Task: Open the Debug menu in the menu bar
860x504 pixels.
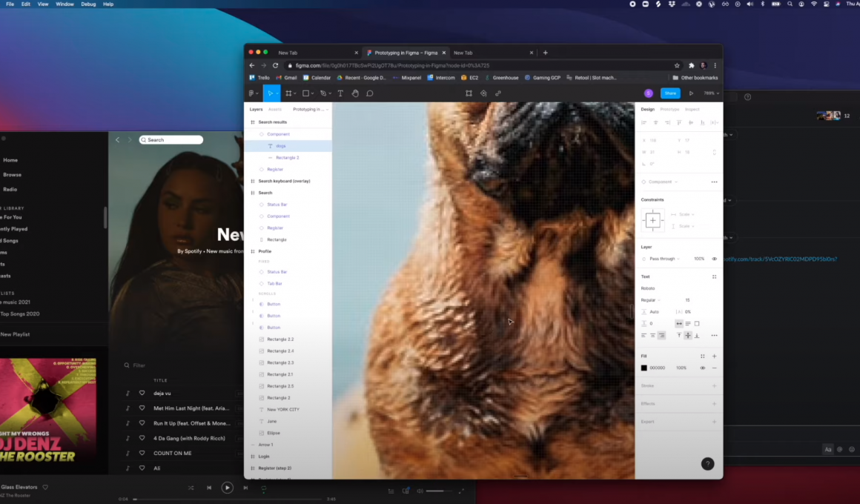Action: [x=89, y=4]
